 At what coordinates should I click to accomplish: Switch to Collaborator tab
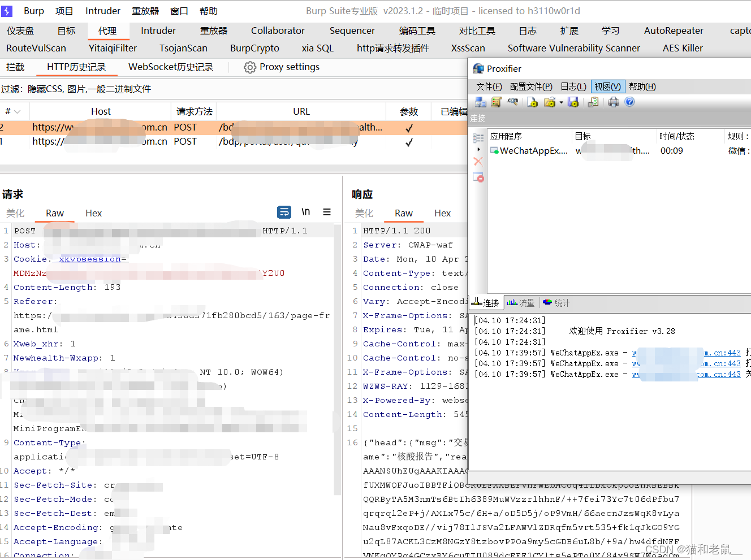278,31
